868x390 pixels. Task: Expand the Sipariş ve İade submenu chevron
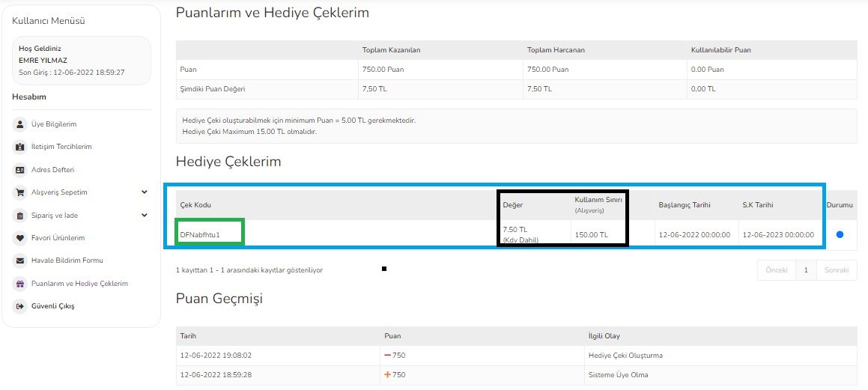pyautogui.click(x=145, y=215)
